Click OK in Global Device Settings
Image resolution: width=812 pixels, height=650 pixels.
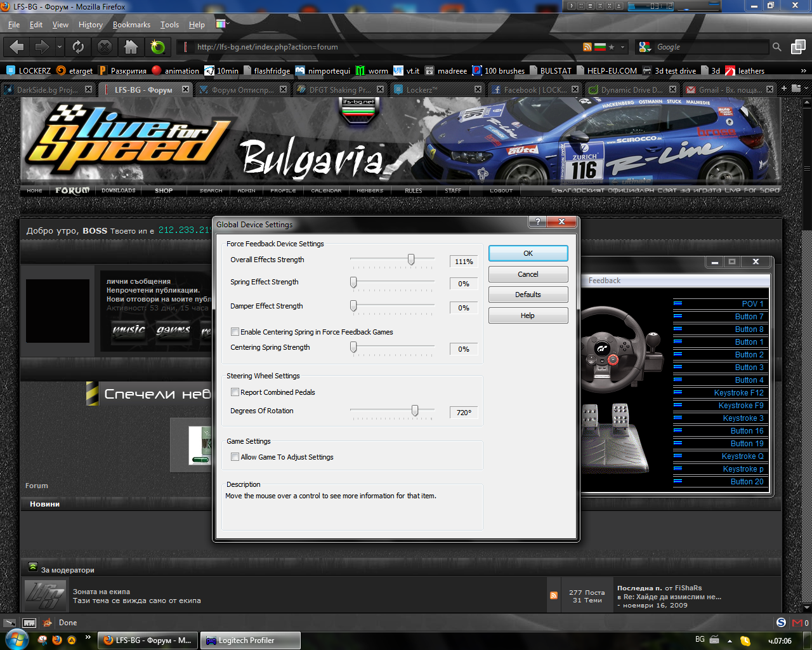(528, 253)
